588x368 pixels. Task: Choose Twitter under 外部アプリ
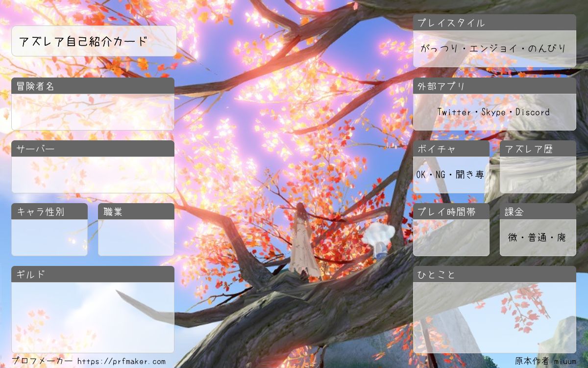(x=454, y=112)
